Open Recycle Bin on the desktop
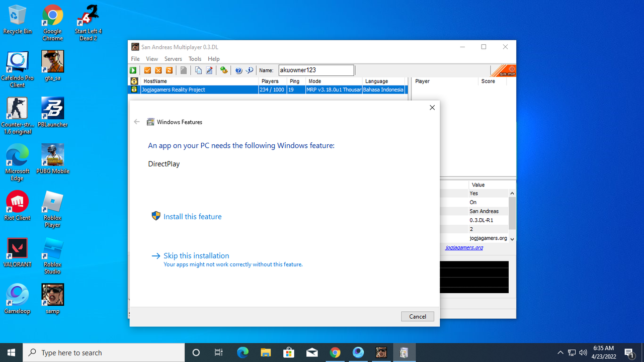644x362 pixels. click(x=17, y=20)
